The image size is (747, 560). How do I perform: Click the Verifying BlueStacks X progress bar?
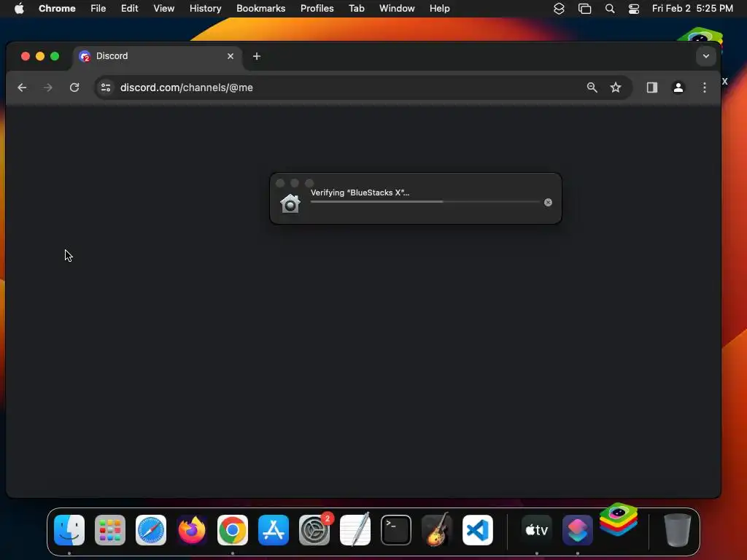425,202
